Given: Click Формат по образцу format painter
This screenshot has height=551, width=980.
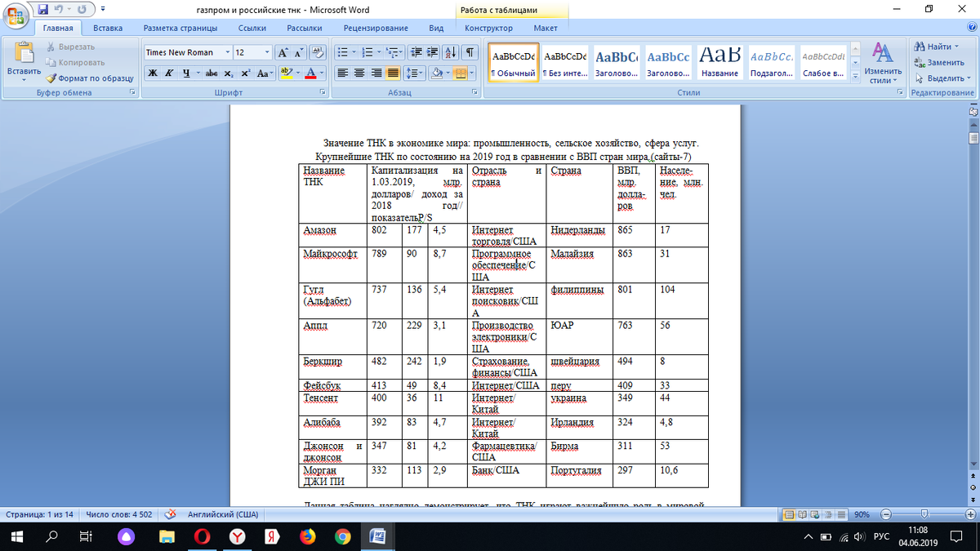Looking at the screenshot, I should pyautogui.click(x=90, y=78).
